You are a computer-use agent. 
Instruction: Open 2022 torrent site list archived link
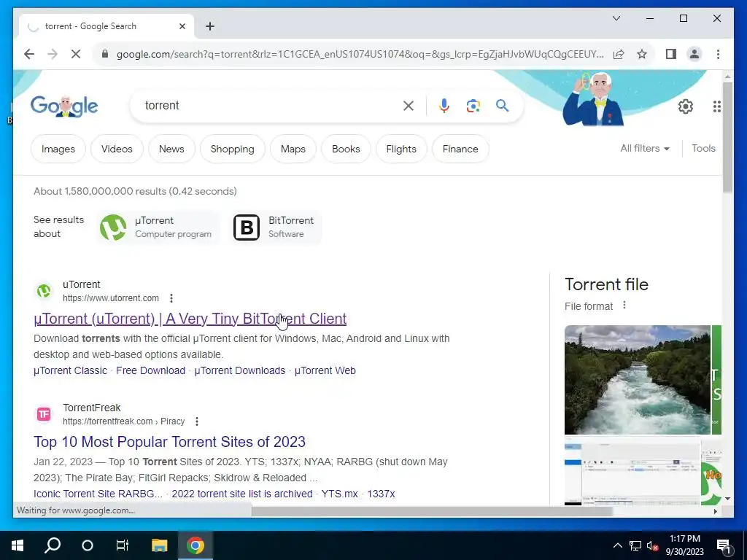pyautogui.click(x=242, y=494)
